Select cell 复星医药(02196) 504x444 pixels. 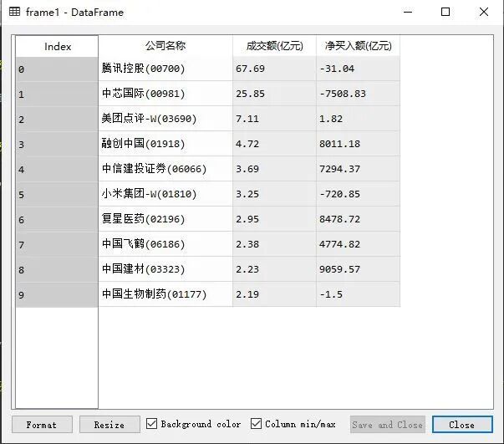pos(165,219)
